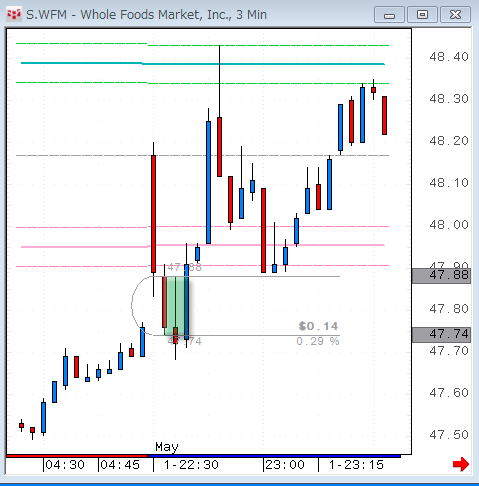Click the $0.14 measurement text
Image resolution: width=479 pixels, height=486 pixels.
[318, 326]
